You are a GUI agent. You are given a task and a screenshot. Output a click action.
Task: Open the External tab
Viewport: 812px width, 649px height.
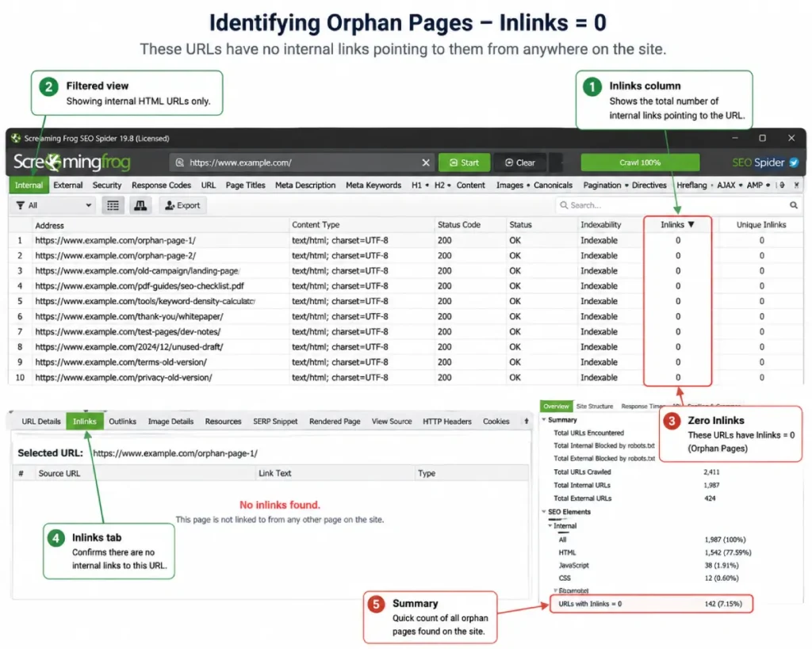point(68,185)
